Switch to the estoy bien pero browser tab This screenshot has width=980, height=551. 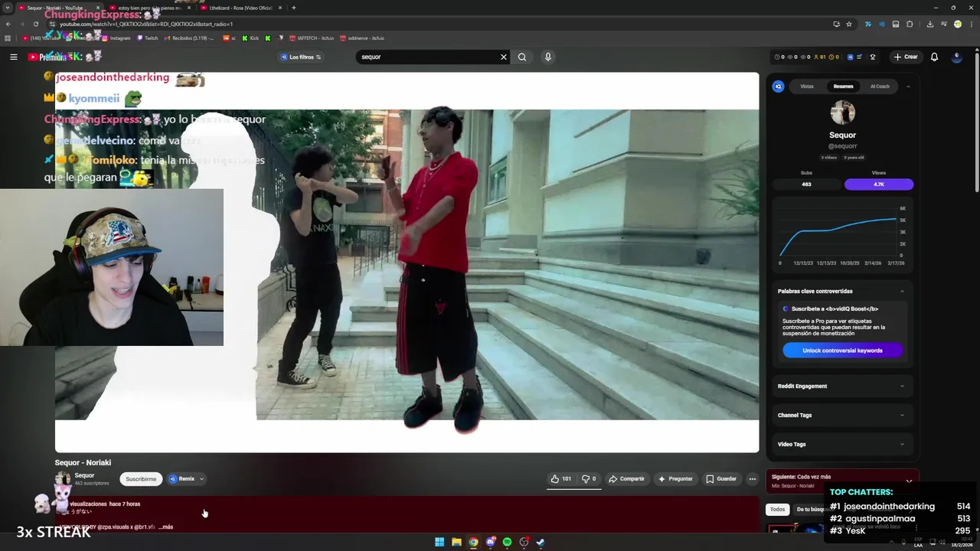coord(149,8)
